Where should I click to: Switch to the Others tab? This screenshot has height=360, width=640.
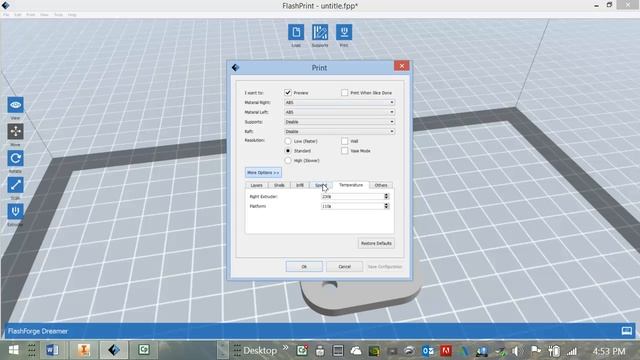point(381,185)
